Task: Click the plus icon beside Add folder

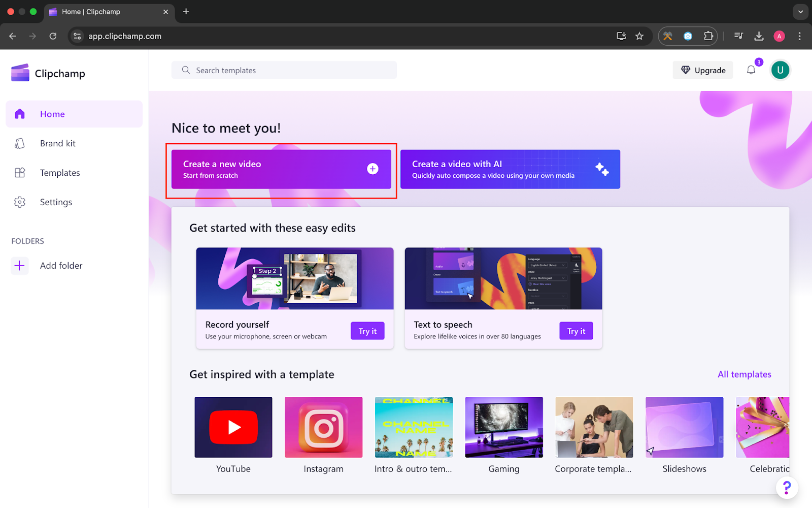Action: pos(20,265)
